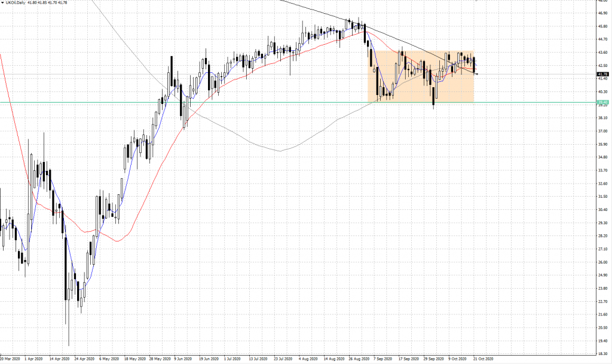The image size is (612, 364).
Task: Click the 20 Mar 2020 date label
Action: click(x=11, y=360)
